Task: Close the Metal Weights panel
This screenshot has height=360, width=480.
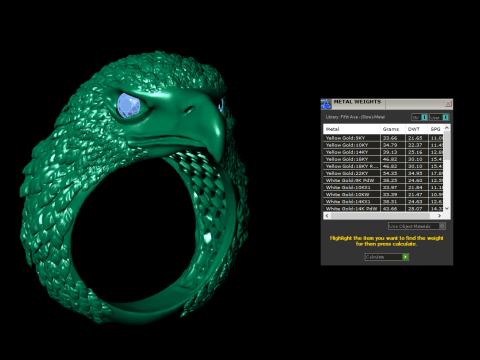Action: 448,104
